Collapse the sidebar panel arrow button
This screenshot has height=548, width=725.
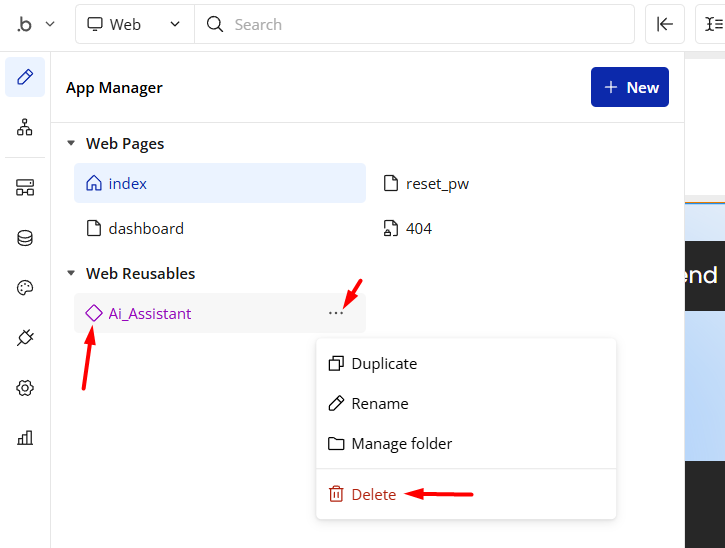[x=664, y=24]
